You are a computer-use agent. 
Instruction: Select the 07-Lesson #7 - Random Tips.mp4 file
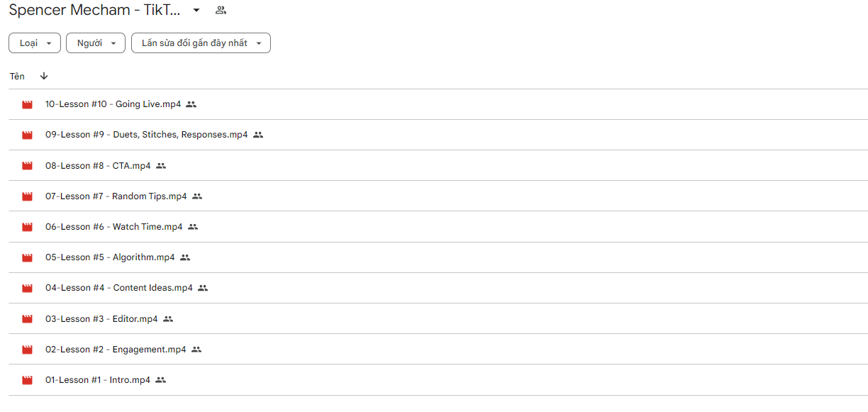pos(438,196)
